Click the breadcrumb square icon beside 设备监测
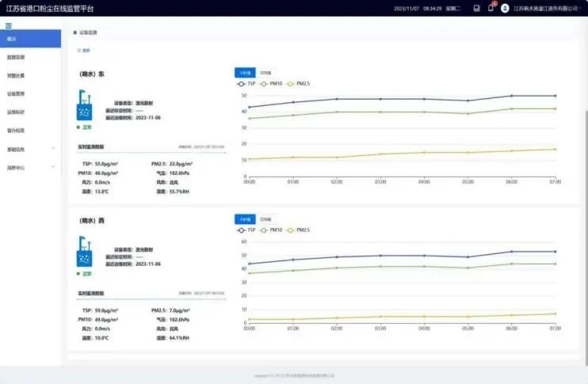This screenshot has width=588, height=384. [75, 32]
